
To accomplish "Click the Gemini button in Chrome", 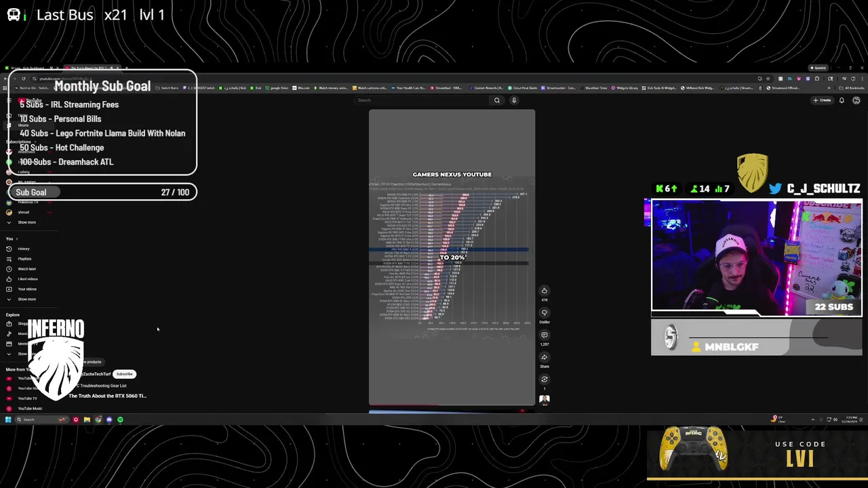I will point(818,68).
